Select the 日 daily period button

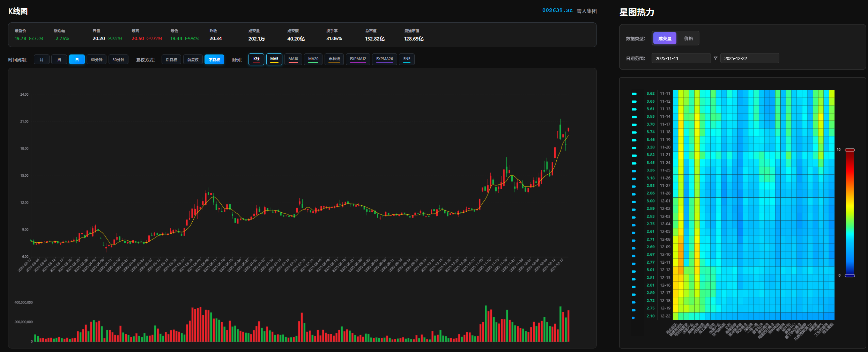coord(77,59)
